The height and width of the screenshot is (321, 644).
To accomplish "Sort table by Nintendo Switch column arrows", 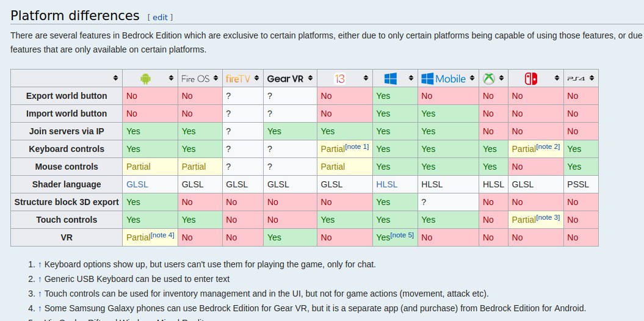I will click(557, 78).
